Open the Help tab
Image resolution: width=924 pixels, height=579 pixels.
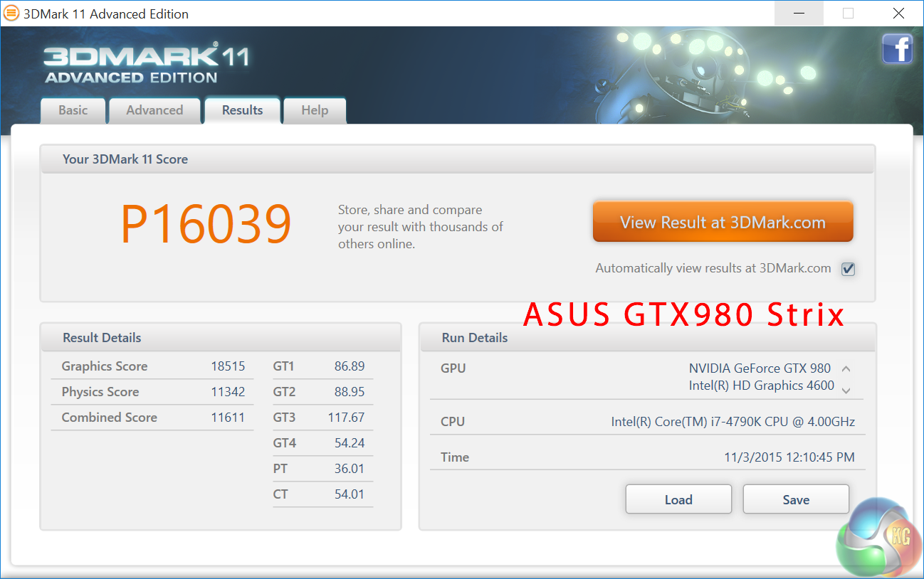click(x=315, y=110)
